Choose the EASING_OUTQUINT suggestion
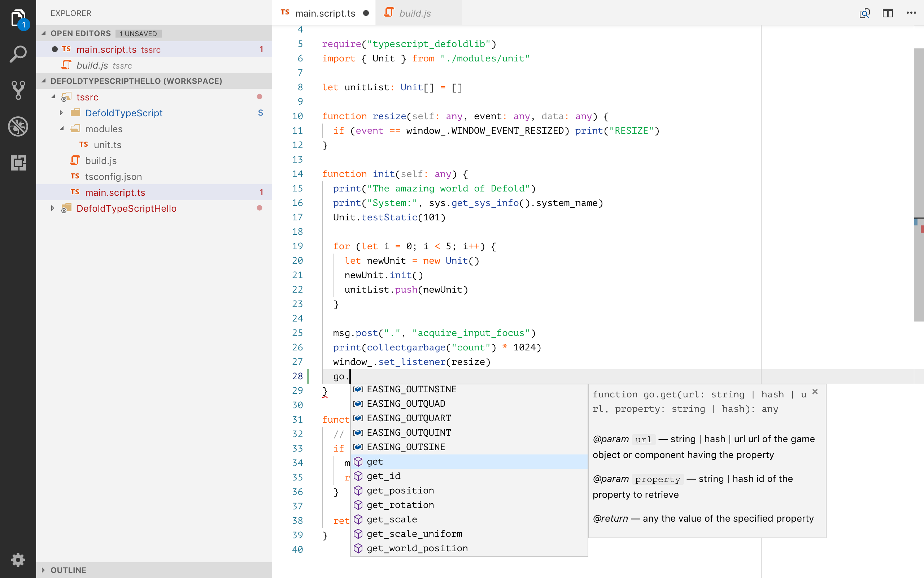 [469, 432]
